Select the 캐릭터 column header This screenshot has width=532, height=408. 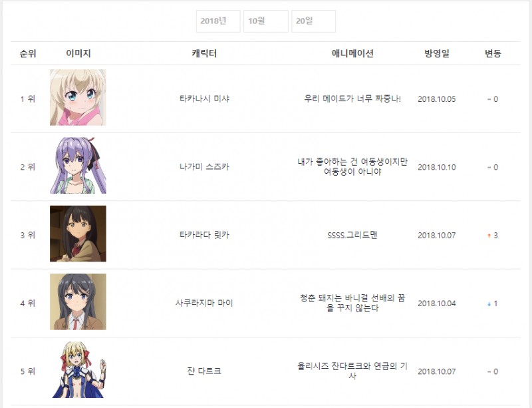pyautogui.click(x=204, y=53)
